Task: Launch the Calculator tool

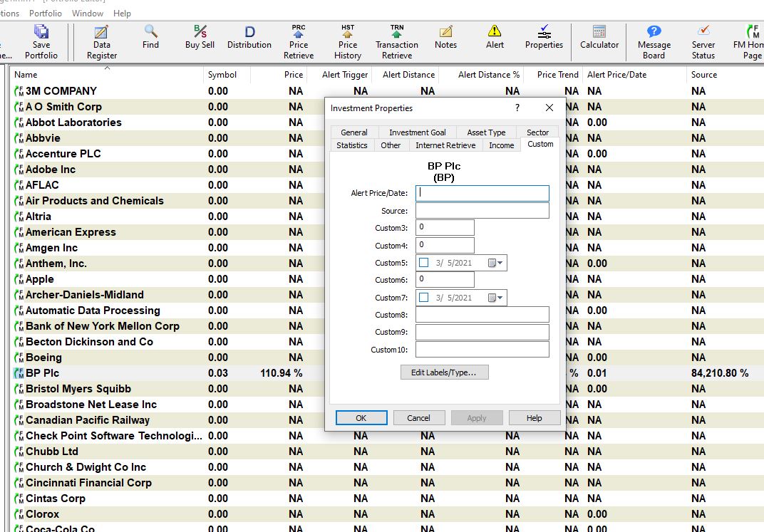Action: click(599, 37)
